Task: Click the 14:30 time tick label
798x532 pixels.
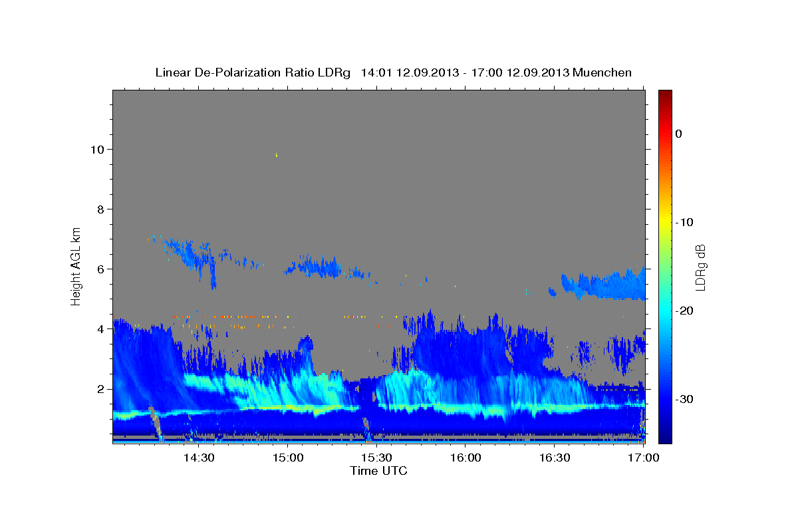Action: (198, 458)
